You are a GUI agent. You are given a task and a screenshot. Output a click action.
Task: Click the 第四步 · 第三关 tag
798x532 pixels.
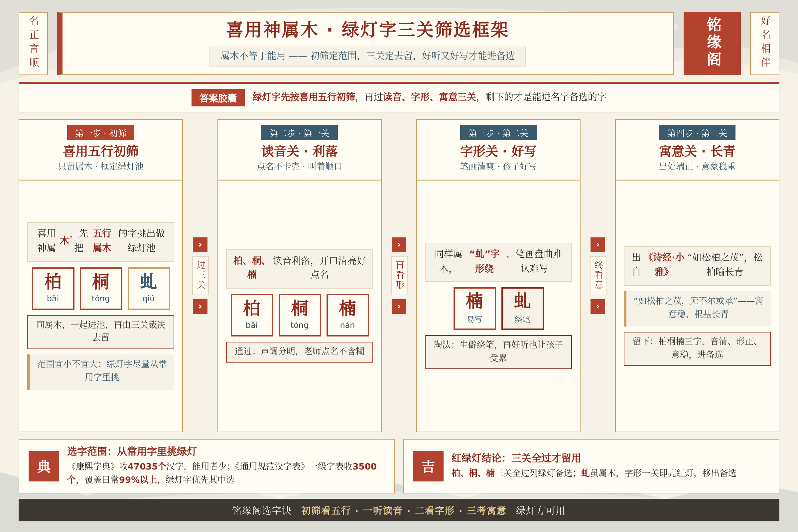[697, 133]
